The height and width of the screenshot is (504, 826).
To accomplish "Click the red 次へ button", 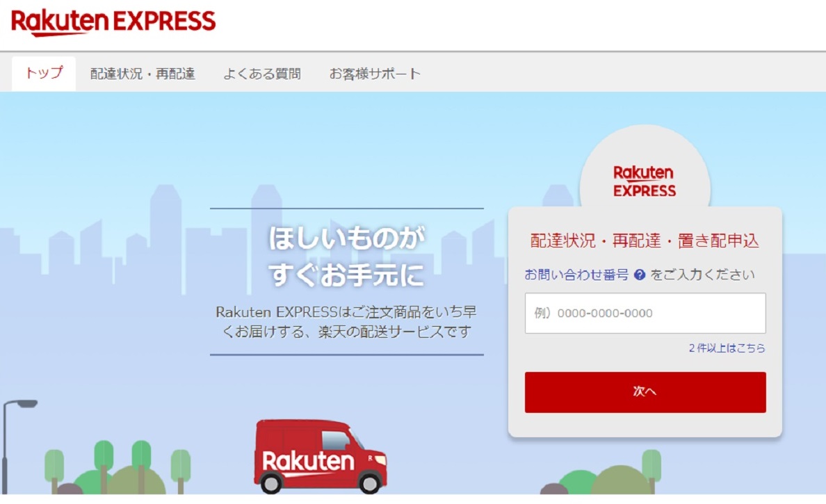I will (645, 392).
